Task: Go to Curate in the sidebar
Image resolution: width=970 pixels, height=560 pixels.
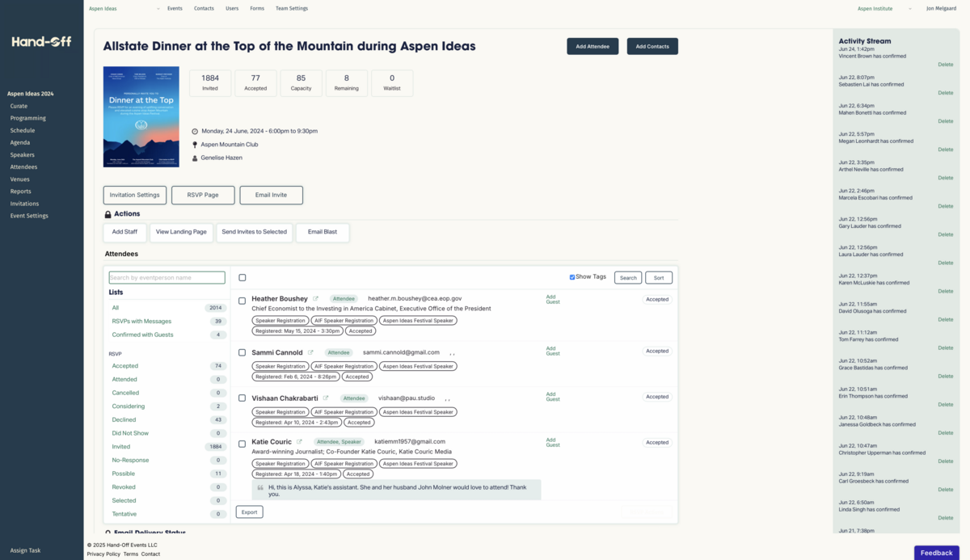Action: (19, 106)
